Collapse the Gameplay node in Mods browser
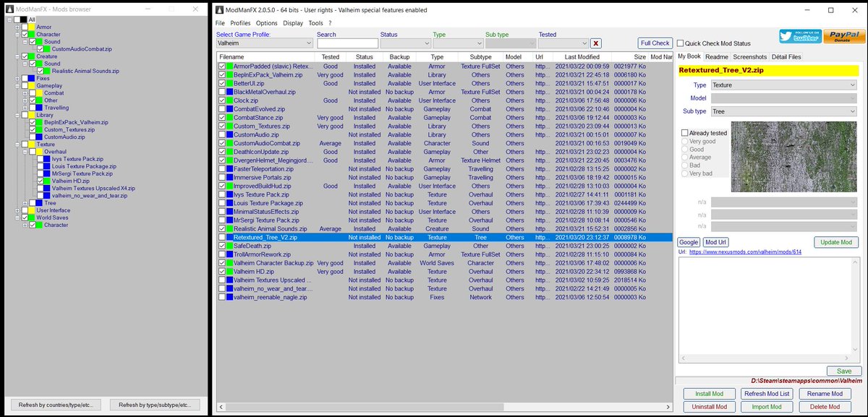Image resolution: width=868 pixels, height=417 pixels. point(17,85)
